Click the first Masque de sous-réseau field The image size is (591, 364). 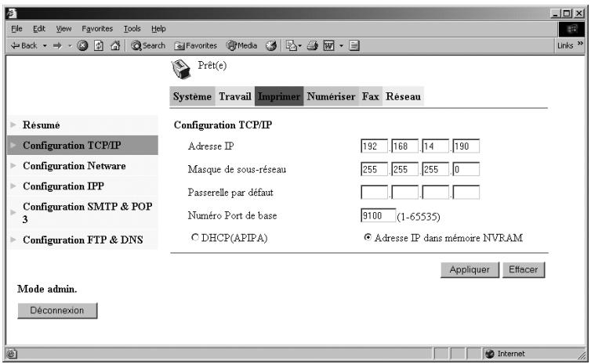click(x=374, y=169)
